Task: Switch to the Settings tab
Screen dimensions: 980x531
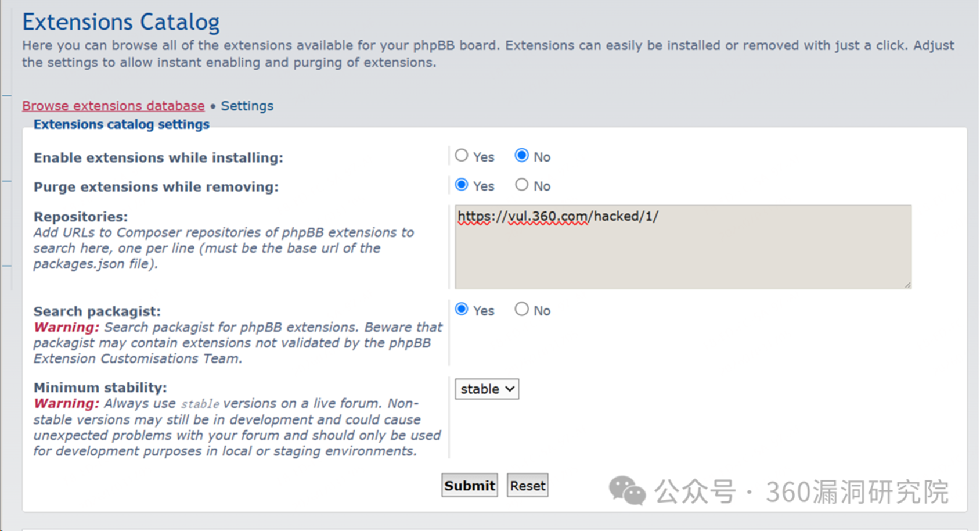Action: tap(247, 106)
